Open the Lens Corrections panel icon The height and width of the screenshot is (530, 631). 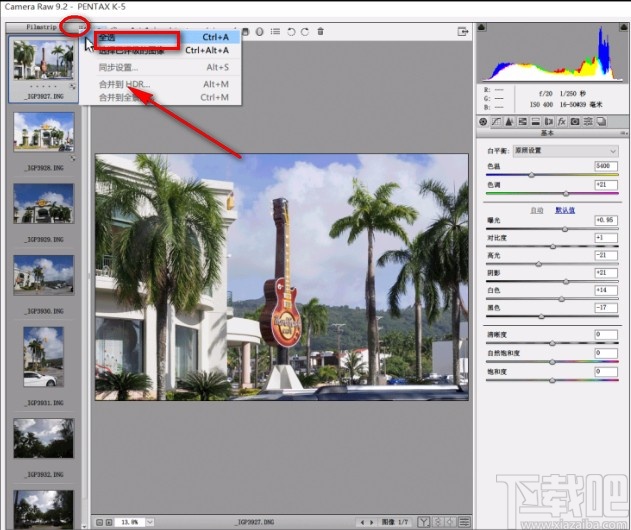549,122
